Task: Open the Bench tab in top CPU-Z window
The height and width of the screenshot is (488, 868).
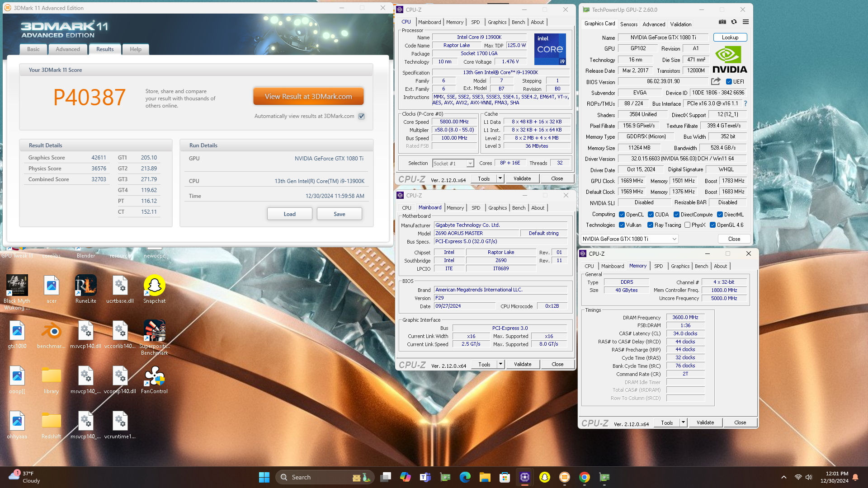Action: click(519, 22)
